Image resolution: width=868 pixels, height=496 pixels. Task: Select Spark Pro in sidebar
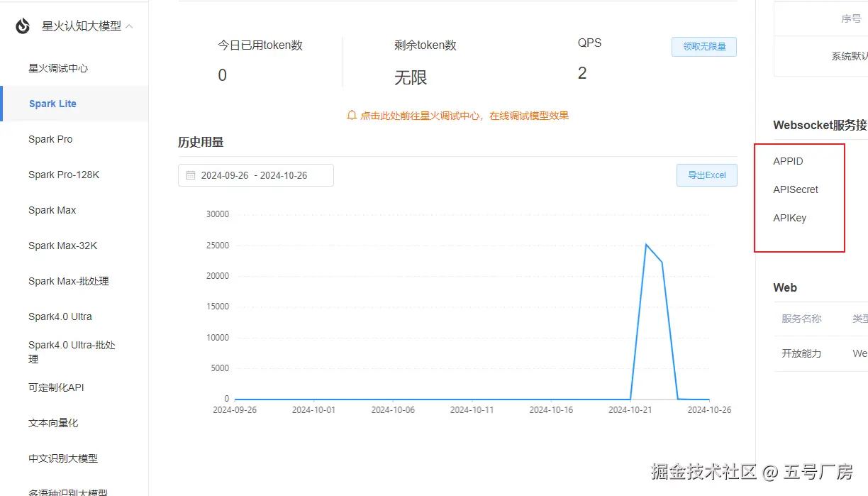[50, 139]
